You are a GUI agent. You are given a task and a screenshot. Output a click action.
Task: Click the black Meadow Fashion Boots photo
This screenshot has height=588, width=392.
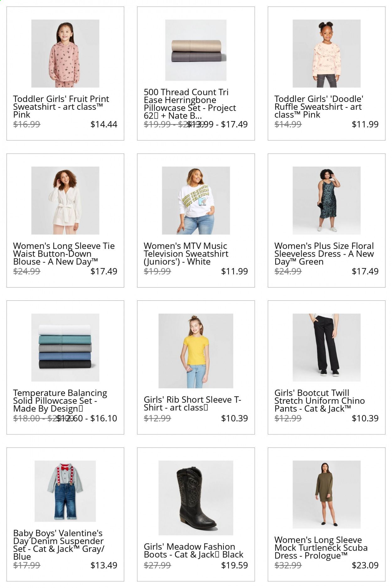pos(196,498)
